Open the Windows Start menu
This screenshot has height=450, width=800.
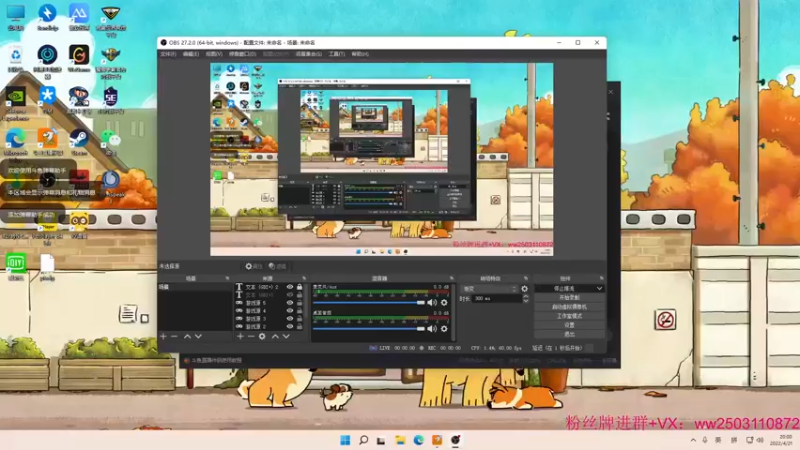point(345,440)
